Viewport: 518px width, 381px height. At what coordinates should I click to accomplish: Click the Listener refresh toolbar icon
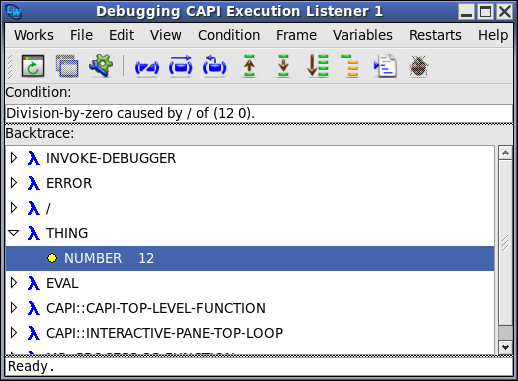coord(33,66)
